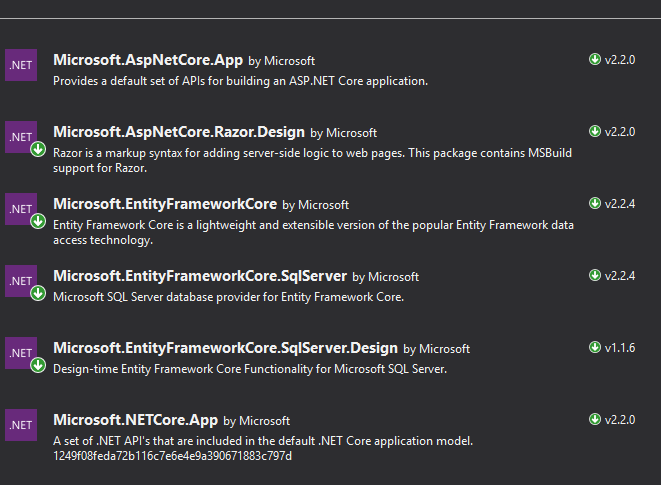Select the Microsoft.AspNetCore.Razor.Design package title
Screen dimensions: 661x485
click(179, 132)
